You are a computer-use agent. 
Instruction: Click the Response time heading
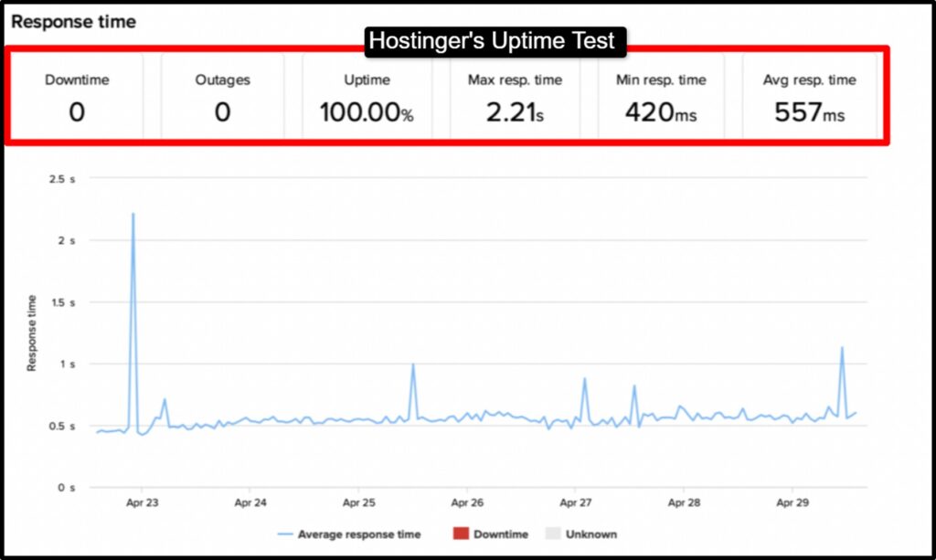(x=73, y=22)
